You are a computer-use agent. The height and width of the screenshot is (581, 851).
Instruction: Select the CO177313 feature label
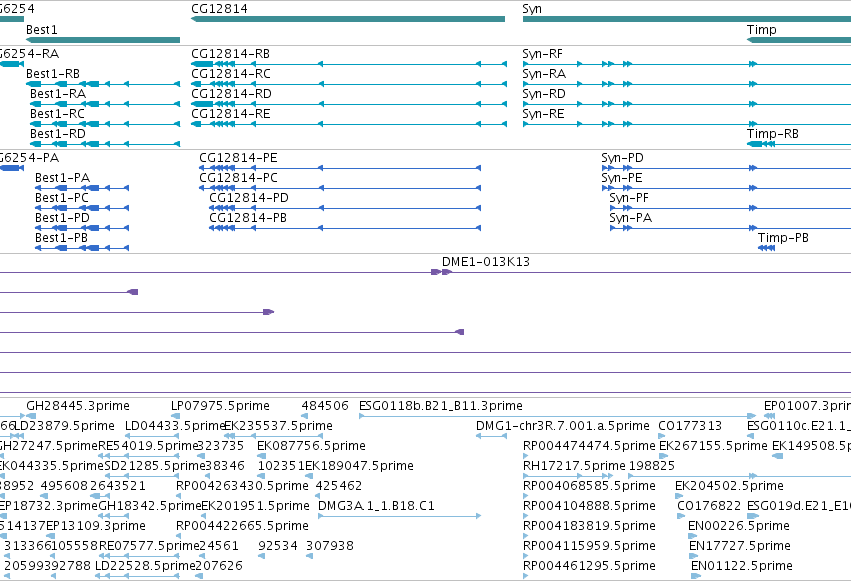[x=690, y=426]
